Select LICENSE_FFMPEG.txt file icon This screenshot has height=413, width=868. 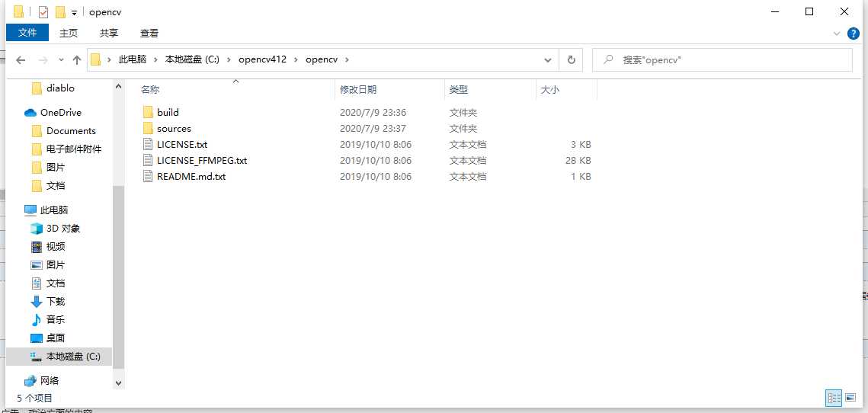(x=147, y=161)
